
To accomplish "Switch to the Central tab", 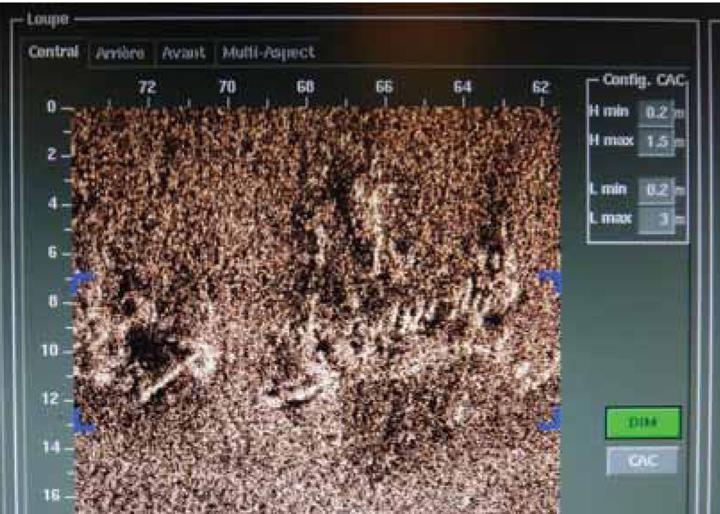I will click(x=54, y=52).
